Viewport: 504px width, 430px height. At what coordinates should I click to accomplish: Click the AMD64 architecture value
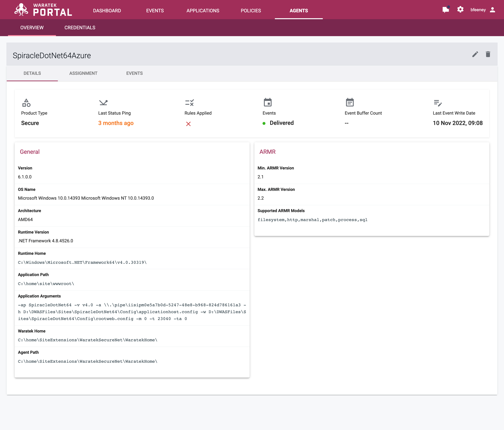click(x=25, y=219)
